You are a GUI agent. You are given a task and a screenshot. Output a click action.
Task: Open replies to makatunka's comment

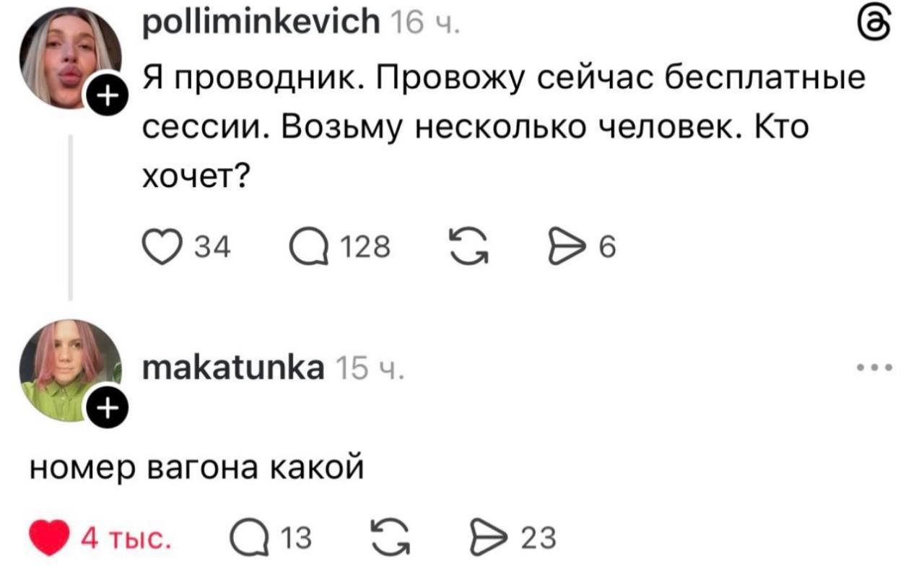(249, 539)
